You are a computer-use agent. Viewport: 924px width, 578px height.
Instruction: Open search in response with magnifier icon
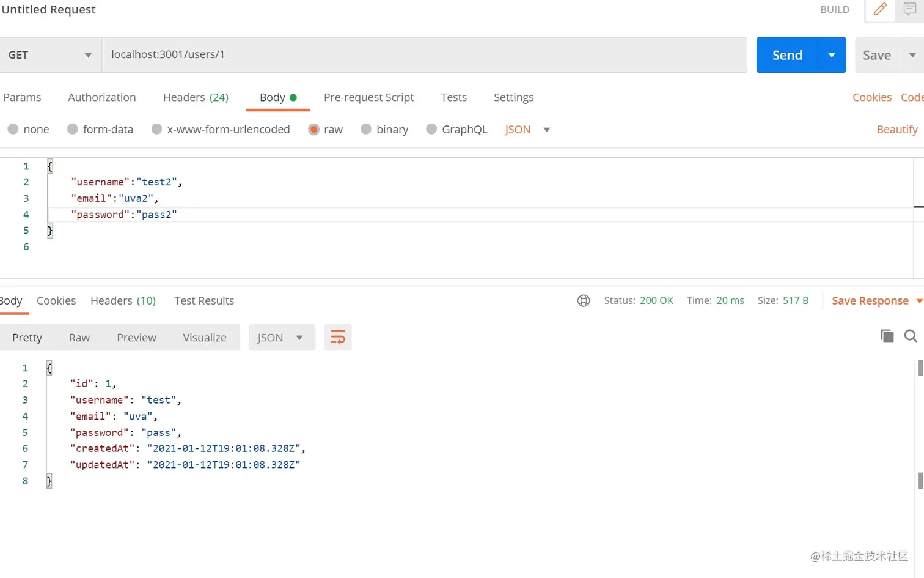click(x=911, y=336)
